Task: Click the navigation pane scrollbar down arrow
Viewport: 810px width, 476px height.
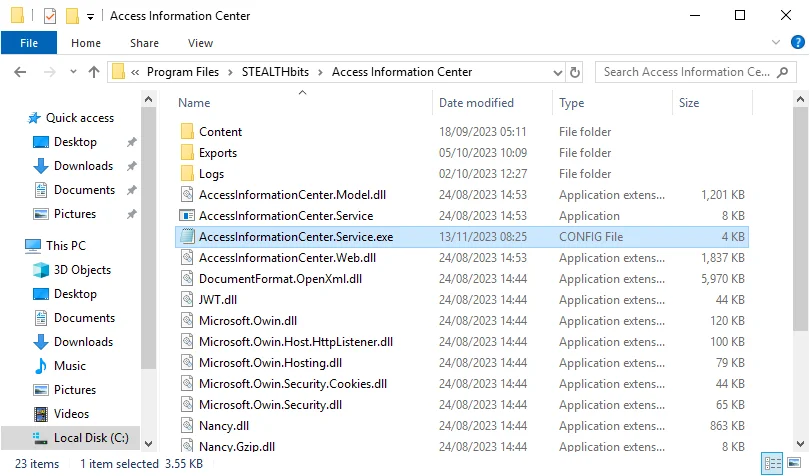Action: pos(148,443)
